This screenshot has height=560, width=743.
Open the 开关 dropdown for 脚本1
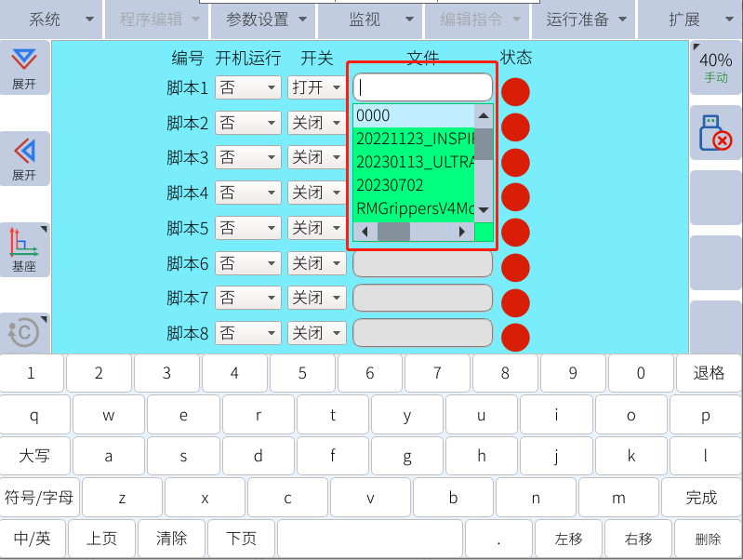tap(316, 87)
